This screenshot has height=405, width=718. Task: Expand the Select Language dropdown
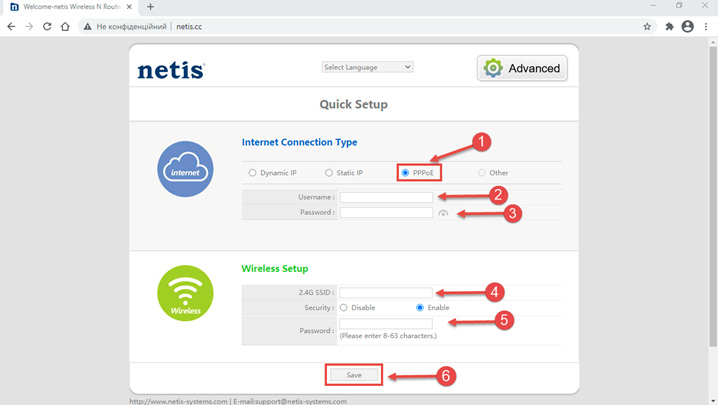pos(367,67)
